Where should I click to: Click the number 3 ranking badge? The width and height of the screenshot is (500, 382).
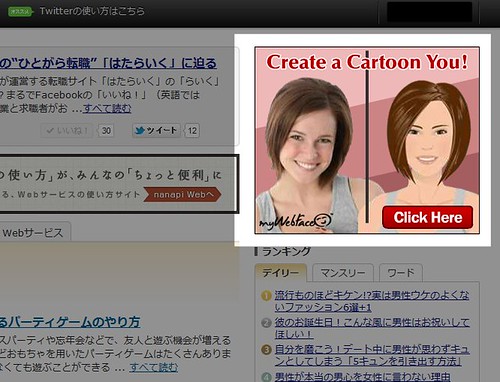click(266, 350)
